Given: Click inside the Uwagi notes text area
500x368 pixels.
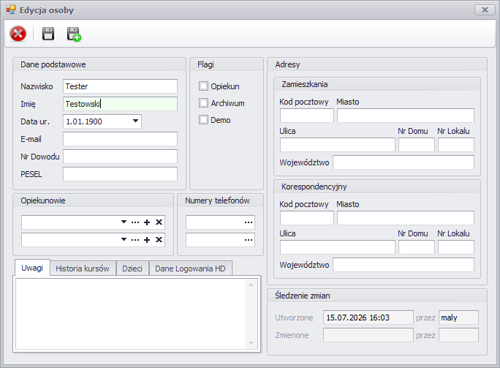Looking at the screenshot, I should (131, 314).
